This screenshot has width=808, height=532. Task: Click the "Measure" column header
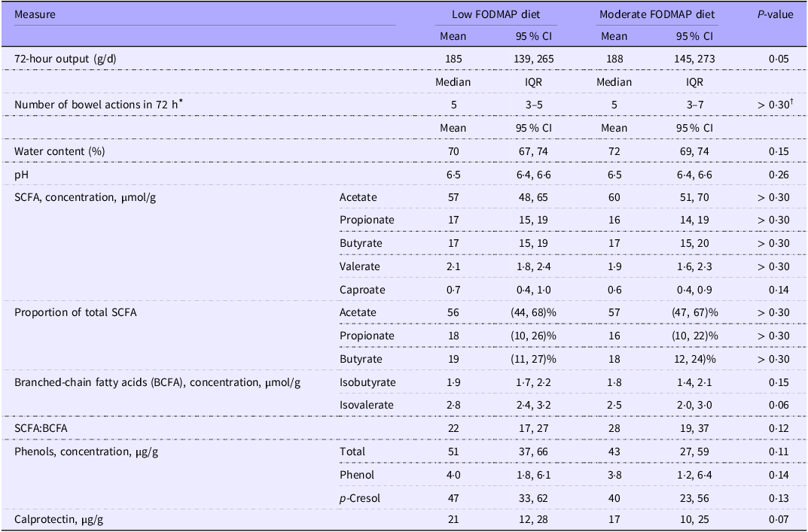point(35,14)
